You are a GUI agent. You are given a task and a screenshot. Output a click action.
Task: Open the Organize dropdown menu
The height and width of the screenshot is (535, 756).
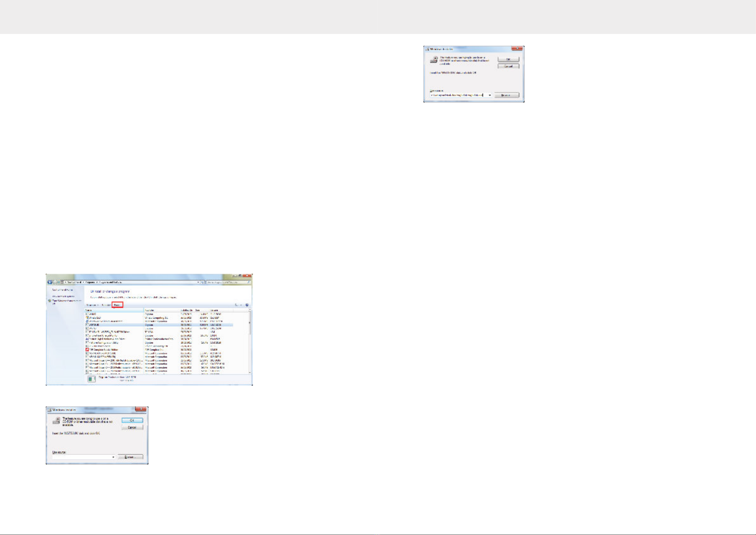92,305
